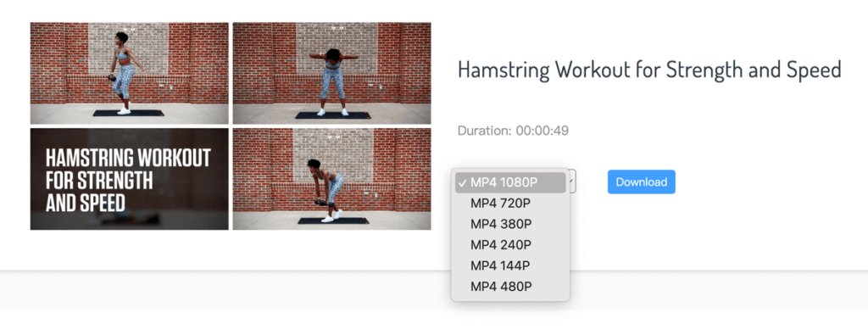Viewport: 868px width, 335px height.
Task: Click the checkmark beside MP4 1080P
Action: tap(462, 182)
